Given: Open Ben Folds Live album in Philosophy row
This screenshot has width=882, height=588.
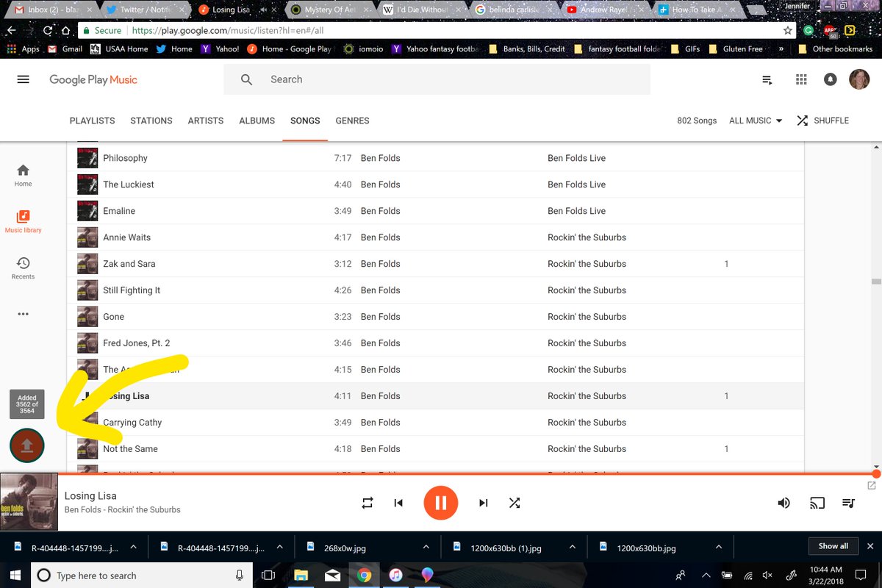Looking at the screenshot, I should (576, 158).
